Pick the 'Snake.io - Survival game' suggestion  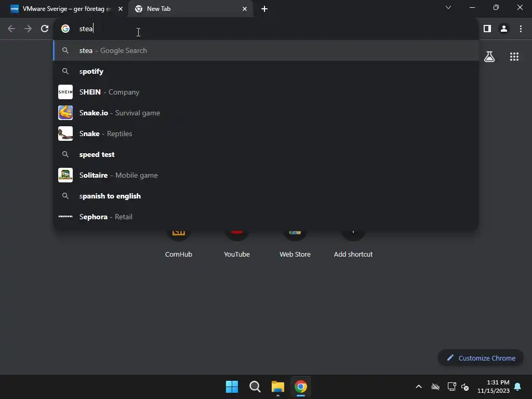[x=266, y=113]
